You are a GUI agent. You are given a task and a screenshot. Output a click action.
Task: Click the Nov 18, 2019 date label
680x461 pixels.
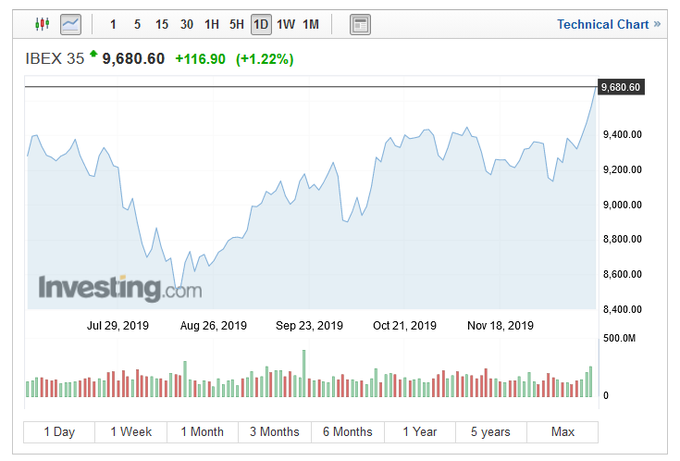pos(500,326)
